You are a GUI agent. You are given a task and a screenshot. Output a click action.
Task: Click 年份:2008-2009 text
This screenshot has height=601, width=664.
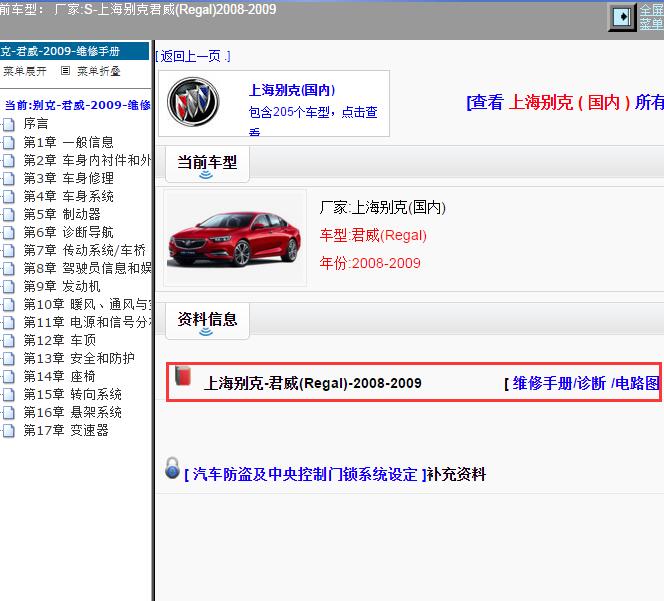pyautogui.click(x=370, y=263)
